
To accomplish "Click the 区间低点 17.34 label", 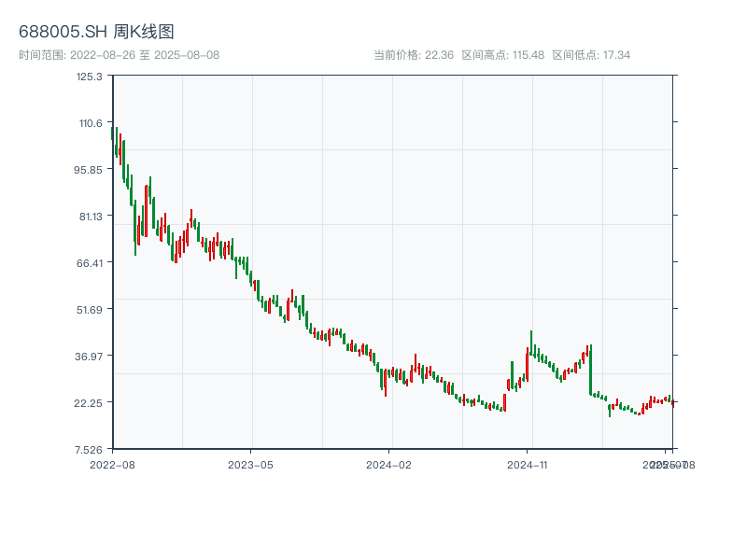I will pyautogui.click(x=591, y=55).
